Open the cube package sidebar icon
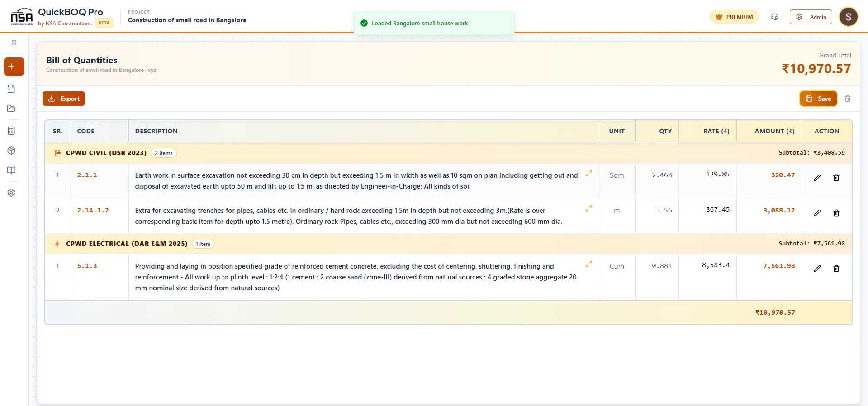 click(12, 151)
